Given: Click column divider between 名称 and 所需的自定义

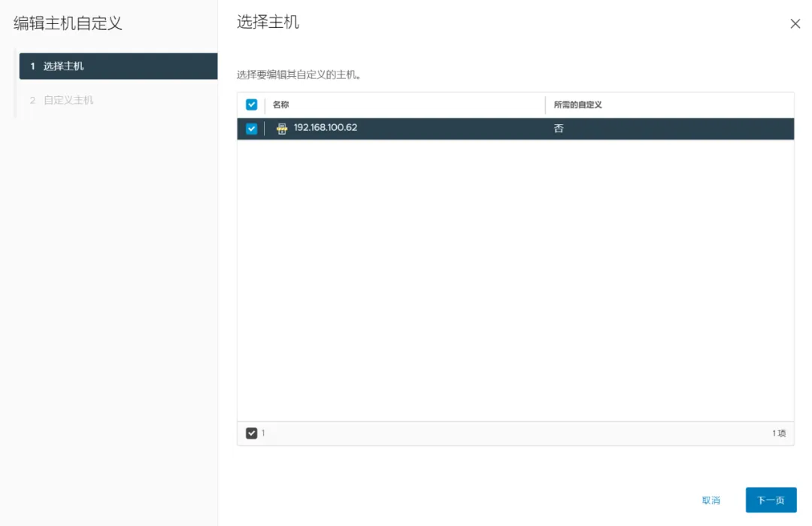Looking at the screenshot, I should 545,105.
